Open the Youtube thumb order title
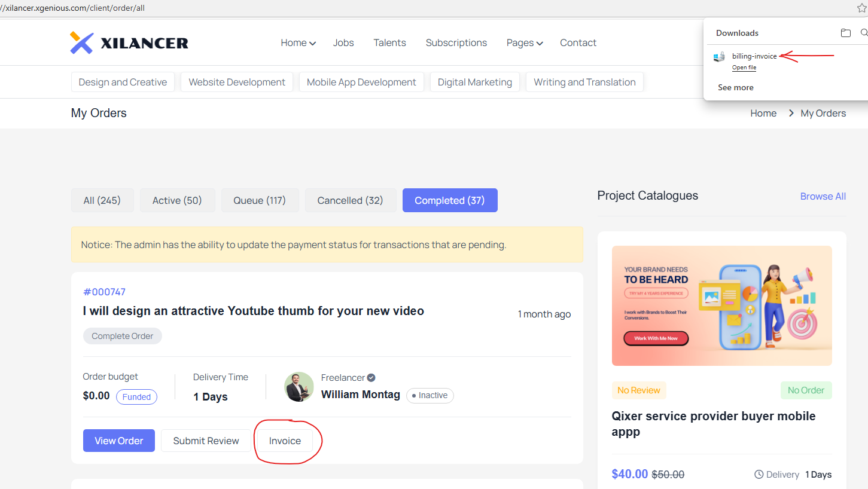 254,311
